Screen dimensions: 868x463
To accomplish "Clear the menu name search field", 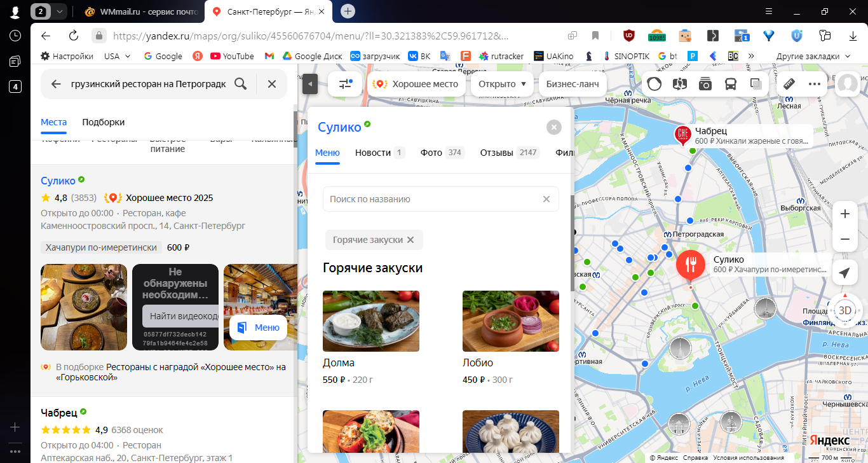I will [x=546, y=199].
